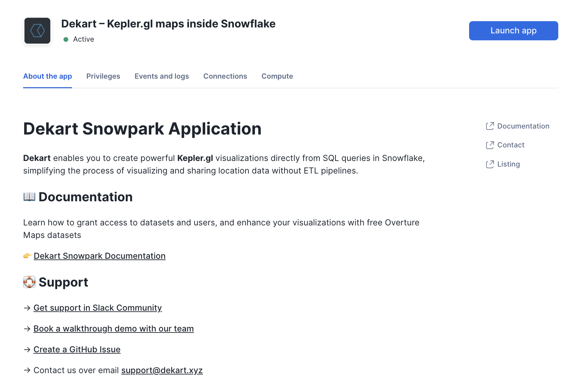Open the Create a GitHub Issue link
The image size is (588, 390).
click(77, 350)
